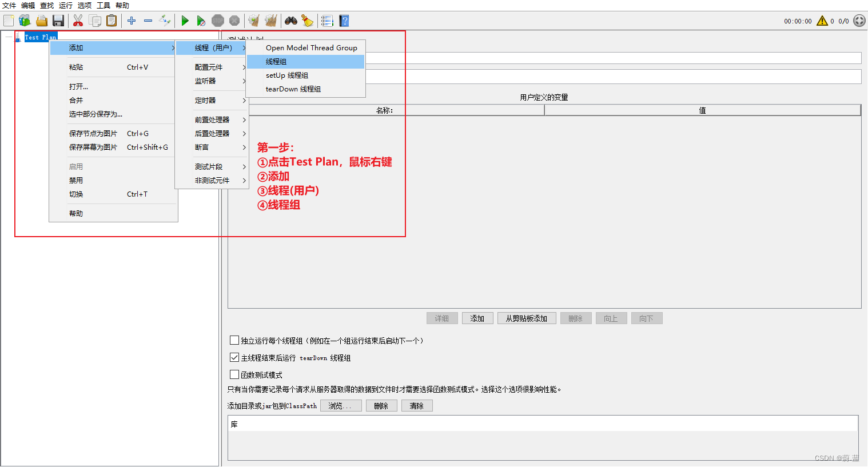
Task: Click the 清除 ClassPath button
Action: (x=416, y=406)
